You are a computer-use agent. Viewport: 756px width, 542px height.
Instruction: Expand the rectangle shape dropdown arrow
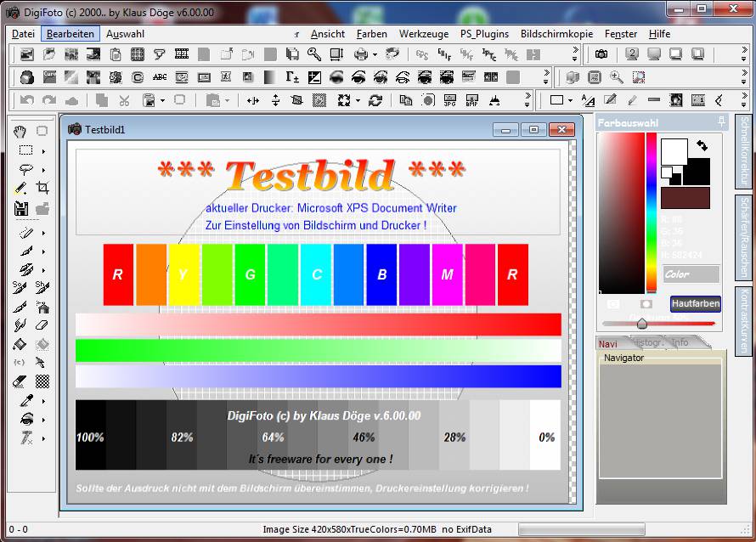coord(570,100)
